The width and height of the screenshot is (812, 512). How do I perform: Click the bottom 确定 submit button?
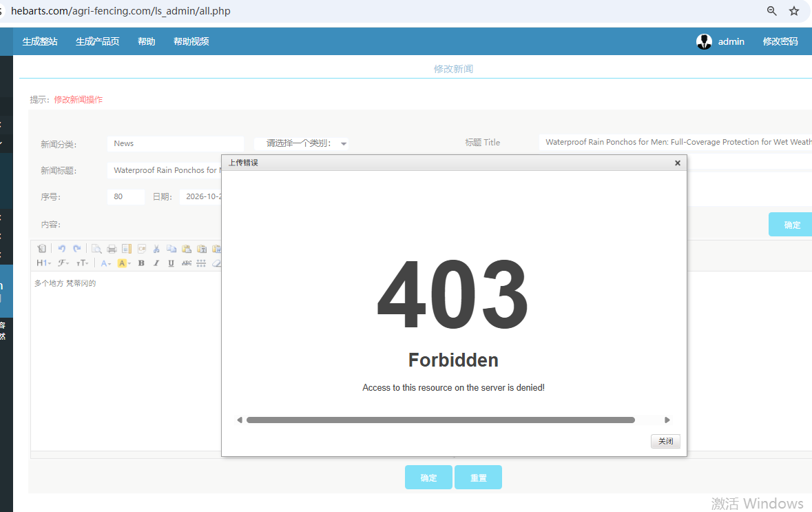click(x=428, y=478)
